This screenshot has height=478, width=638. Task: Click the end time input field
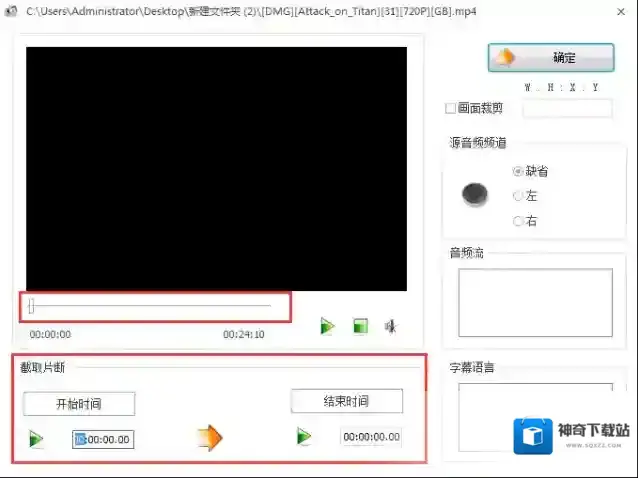371,437
